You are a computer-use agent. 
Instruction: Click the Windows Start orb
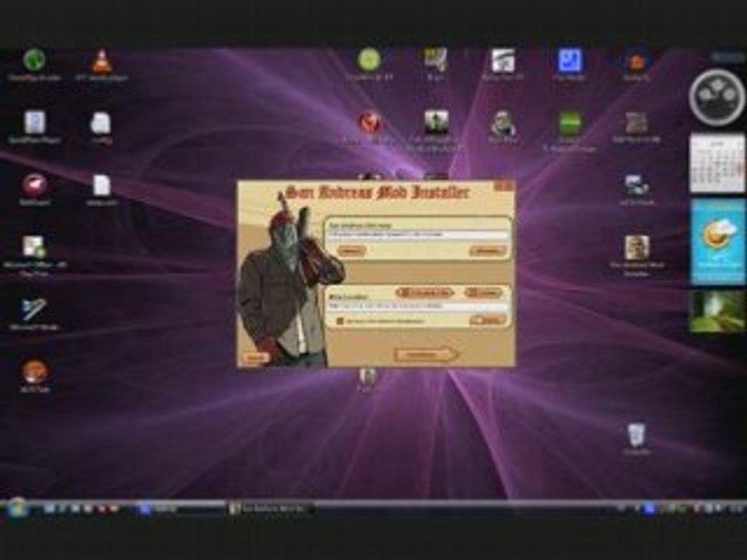18,508
